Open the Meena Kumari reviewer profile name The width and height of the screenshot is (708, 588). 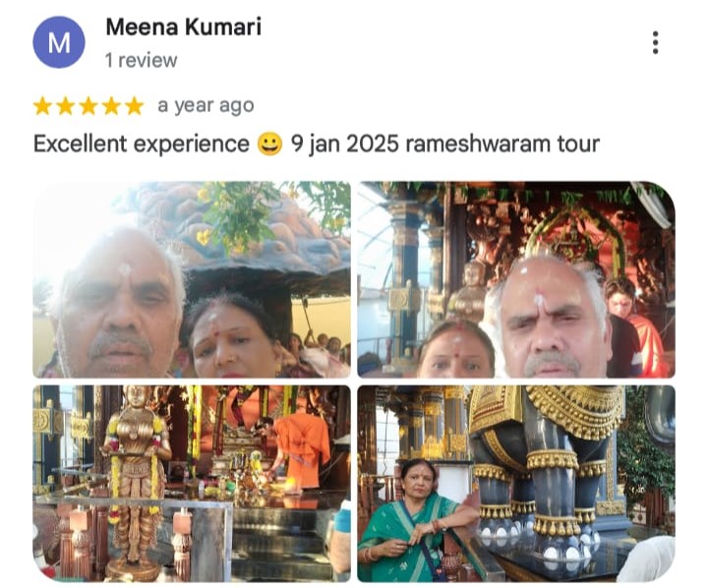[x=183, y=28]
